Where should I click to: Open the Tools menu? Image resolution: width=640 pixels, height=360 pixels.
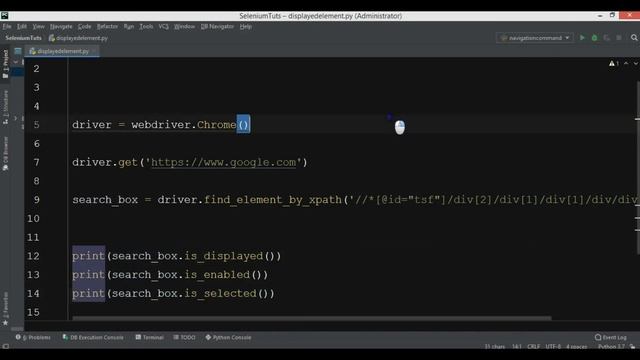tap(146, 27)
